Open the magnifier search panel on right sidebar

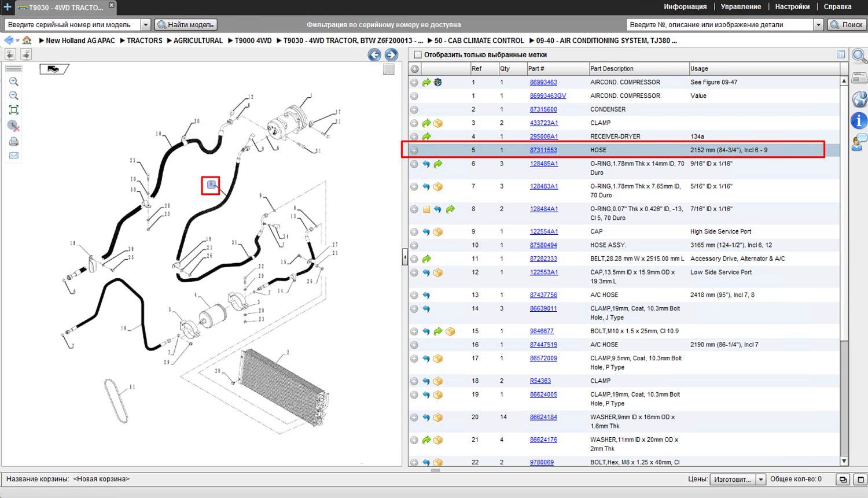point(859,56)
